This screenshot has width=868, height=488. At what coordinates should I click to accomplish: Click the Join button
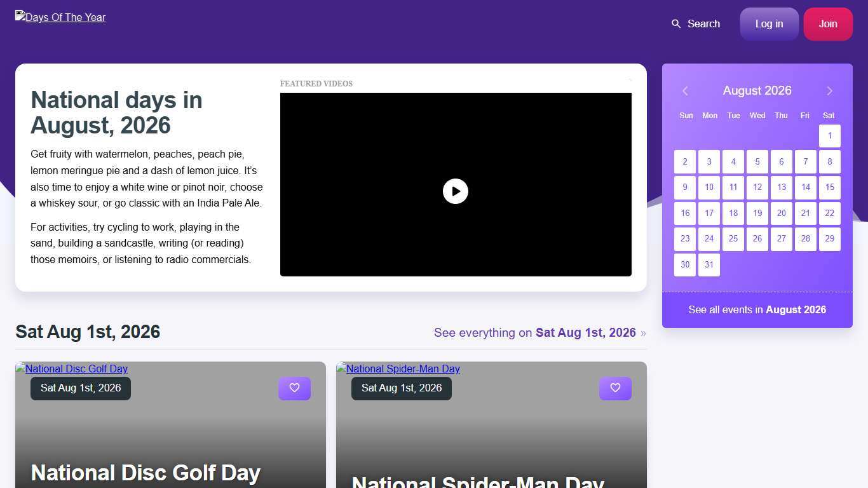[x=827, y=24]
